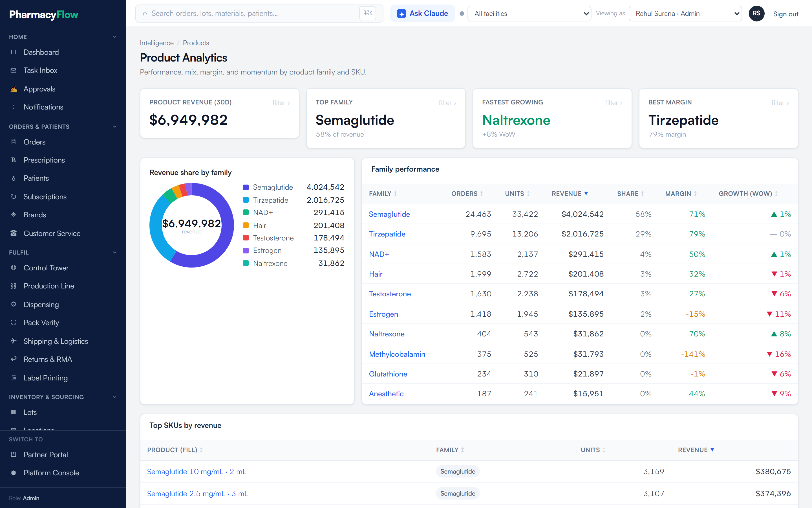Sort Top SKUs by Product (Fill)

175,450
